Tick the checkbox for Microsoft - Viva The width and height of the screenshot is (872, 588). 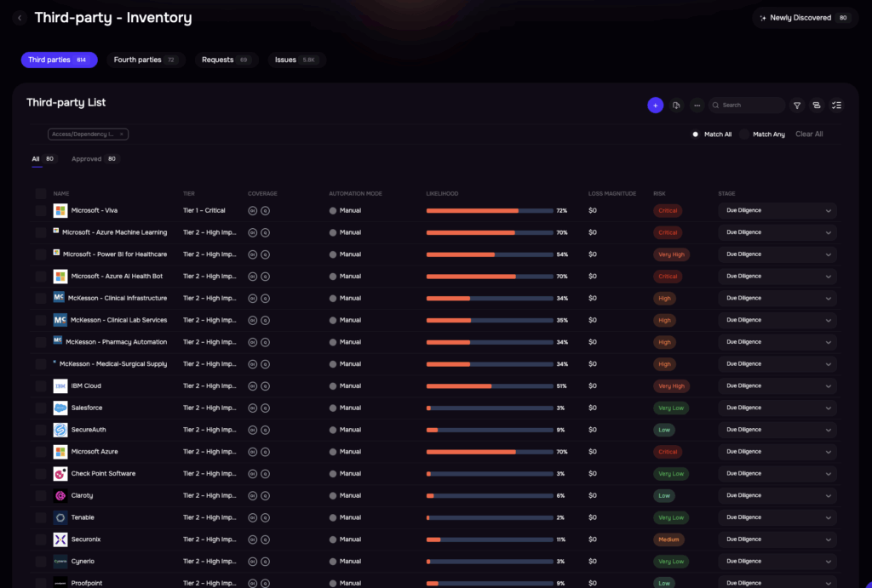(x=41, y=211)
